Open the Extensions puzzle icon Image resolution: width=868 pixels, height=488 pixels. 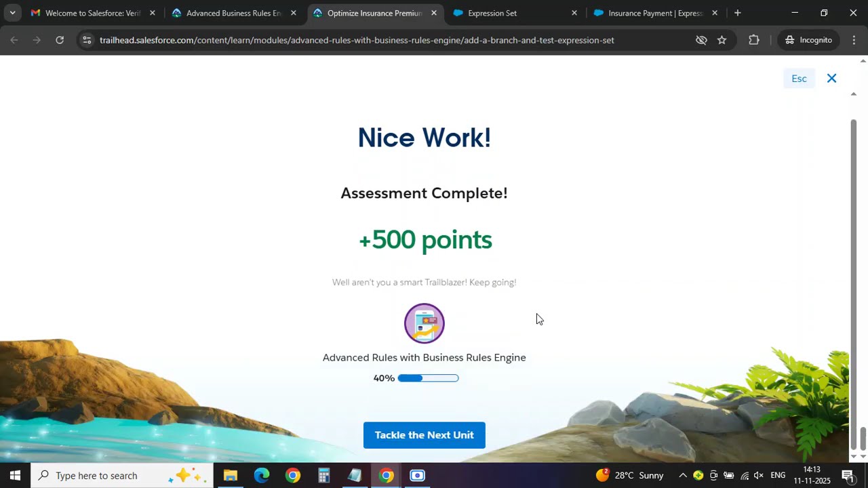click(x=753, y=40)
